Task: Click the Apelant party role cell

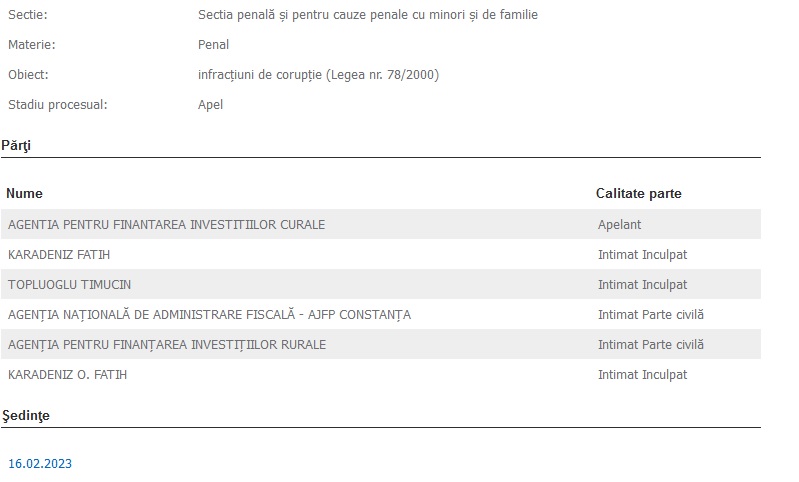Action: (x=619, y=225)
